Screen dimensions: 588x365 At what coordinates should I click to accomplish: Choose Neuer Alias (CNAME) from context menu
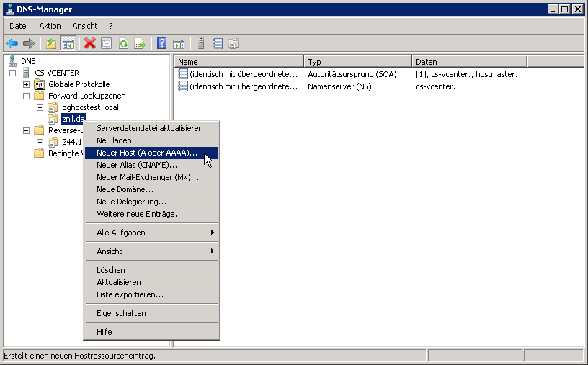tap(137, 165)
